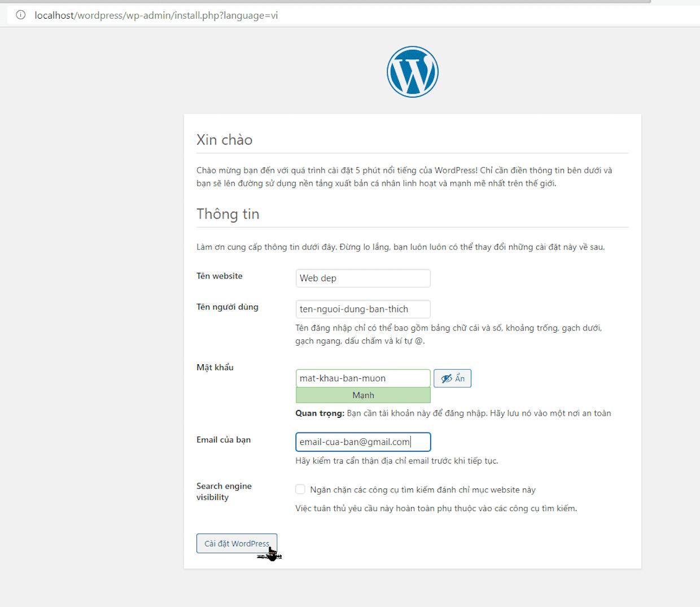Click the Chào mừng bạn welcome paragraph
Screen dimensions: 700x607
pos(405,177)
